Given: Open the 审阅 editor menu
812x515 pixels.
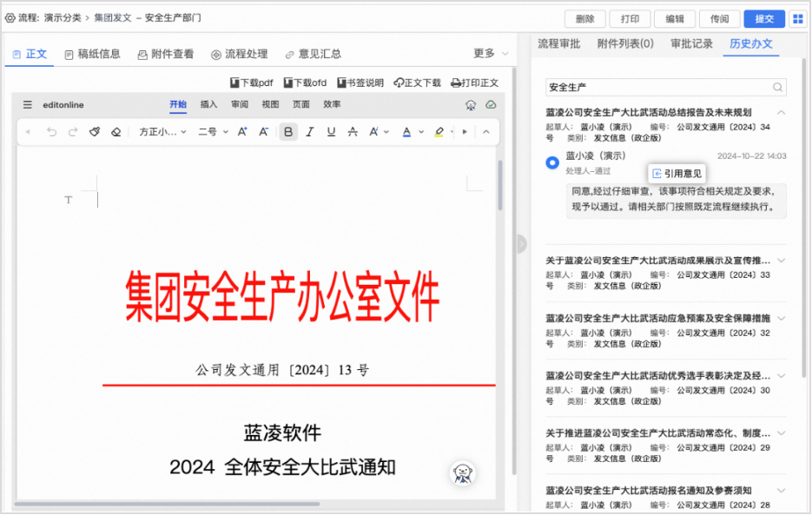Looking at the screenshot, I should [239, 105].
